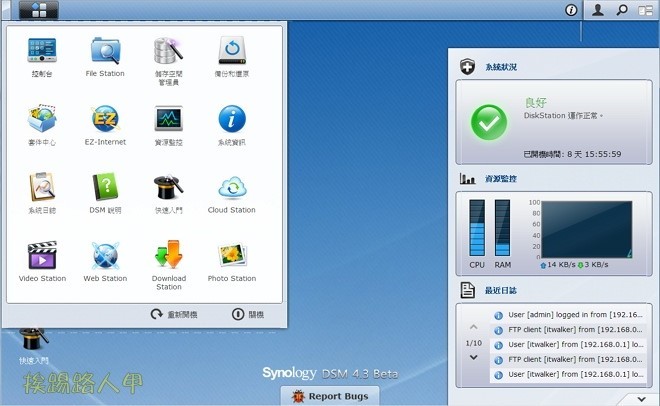Screen dimensions: 660x406
Task: Toggle the main menu button at top-left
Action: 32,10
